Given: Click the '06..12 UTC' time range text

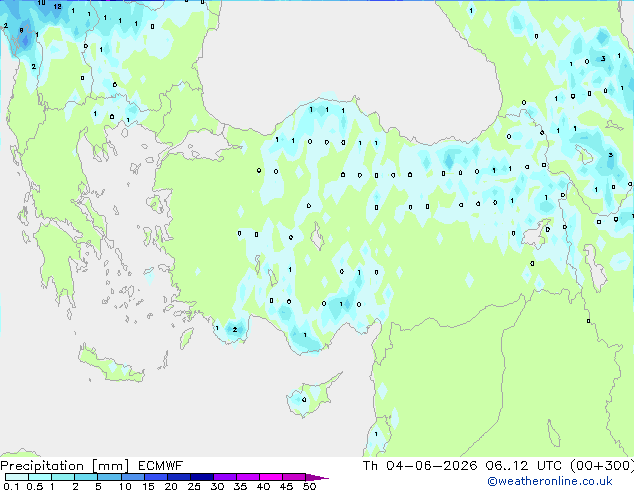Looking at the screenshot, I should pos(524,466).
